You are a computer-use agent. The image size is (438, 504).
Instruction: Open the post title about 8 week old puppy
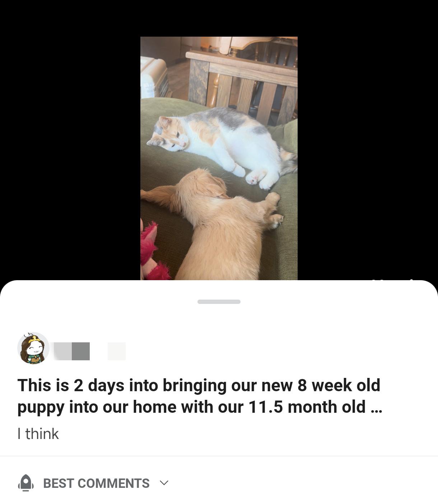pyautogui.click(x=200, y=396)
